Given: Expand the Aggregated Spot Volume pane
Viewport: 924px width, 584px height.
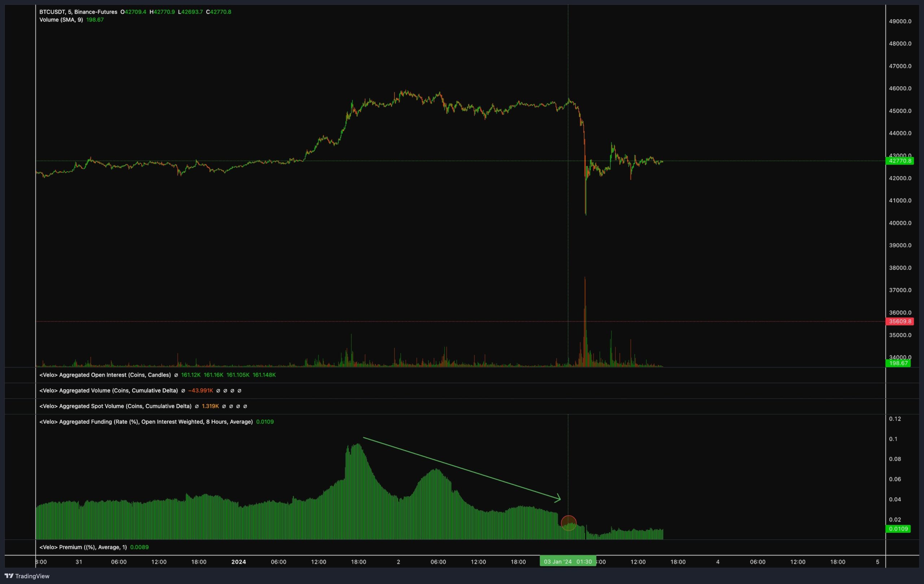Looking at the screenshot, I should coord(115,406).
